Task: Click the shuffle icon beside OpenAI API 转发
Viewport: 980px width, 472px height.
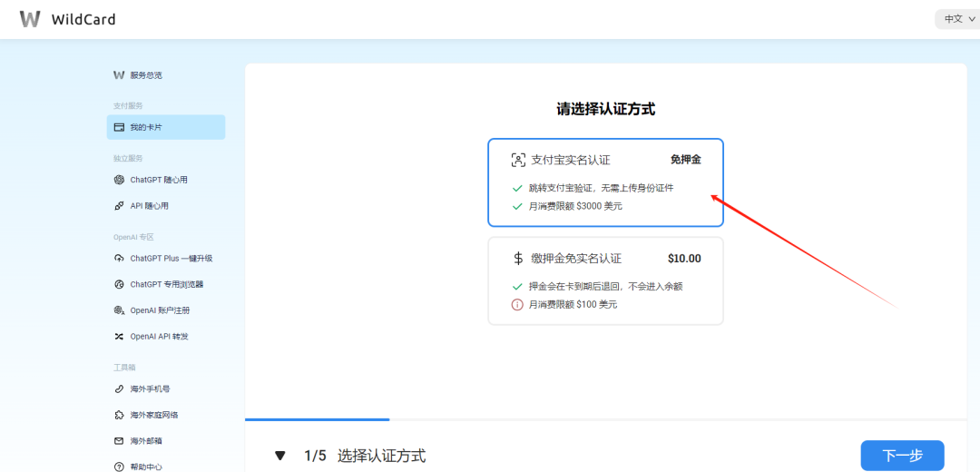Action: click(119, 337)
